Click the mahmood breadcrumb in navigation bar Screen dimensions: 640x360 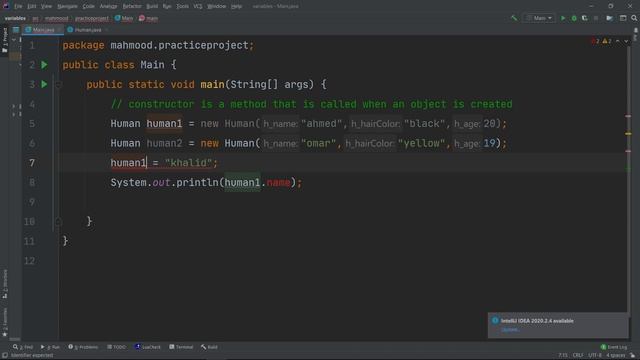57,18
